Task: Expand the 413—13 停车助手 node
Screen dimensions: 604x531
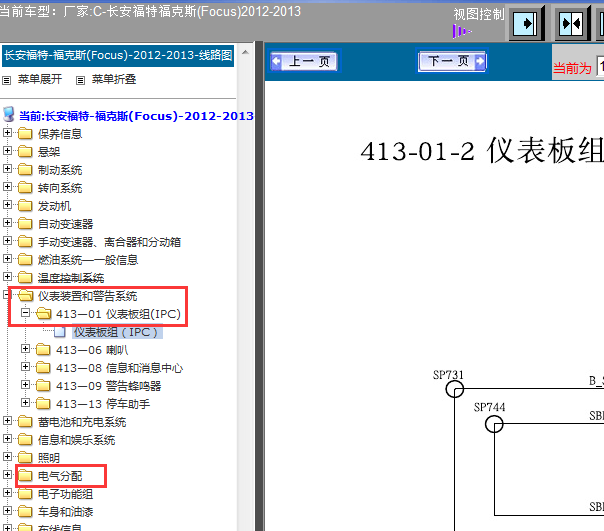Action: pos(25,403)
